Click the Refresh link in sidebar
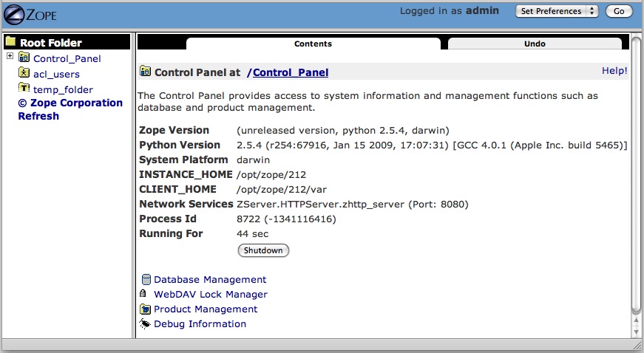This screenshot has width=644, height=353. (38, 116)
